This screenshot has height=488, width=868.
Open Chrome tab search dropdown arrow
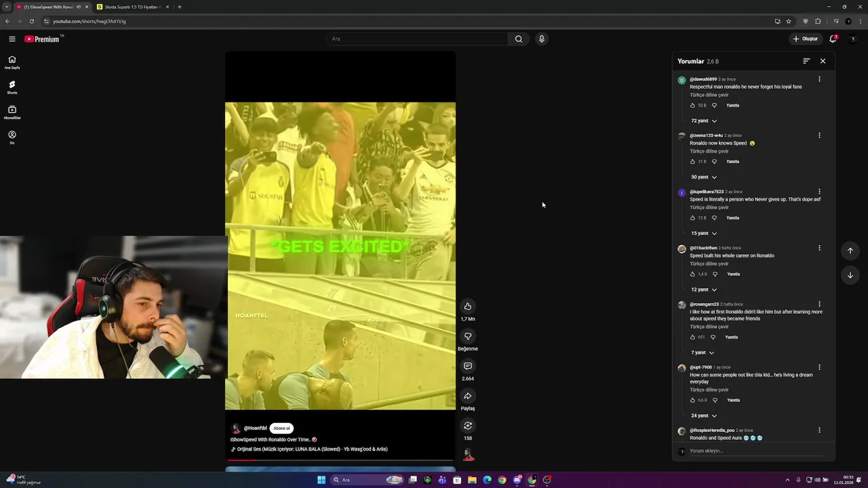pos(7,7)
